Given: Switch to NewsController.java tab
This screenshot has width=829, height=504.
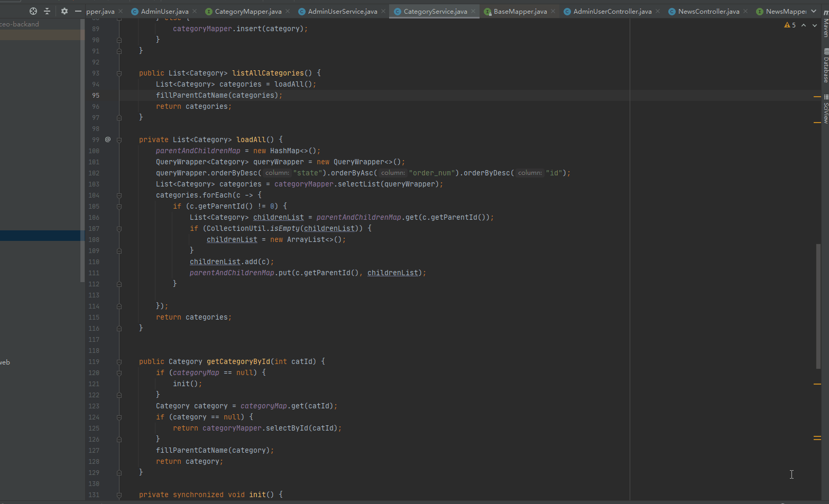Looking at the screenshot, I should point(708,11).
